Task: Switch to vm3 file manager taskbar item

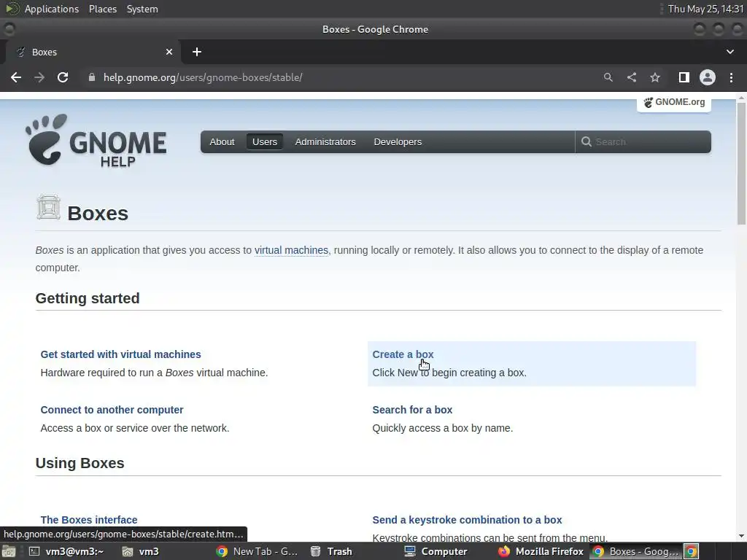Action: [141, 551]
